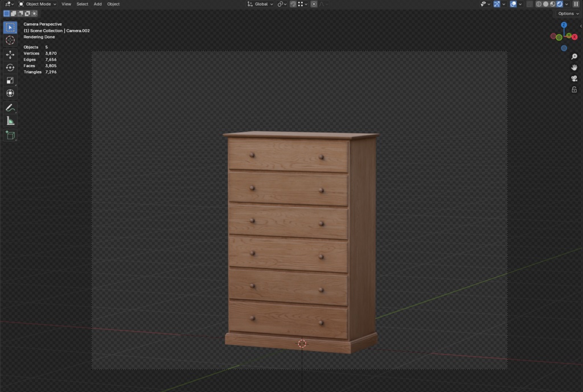
Task: Click the Triangles 7,296 statistic
Action: 40,72
